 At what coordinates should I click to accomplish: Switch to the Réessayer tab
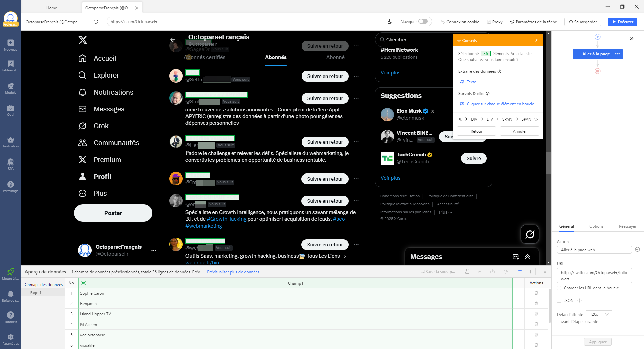click(627, 226)
